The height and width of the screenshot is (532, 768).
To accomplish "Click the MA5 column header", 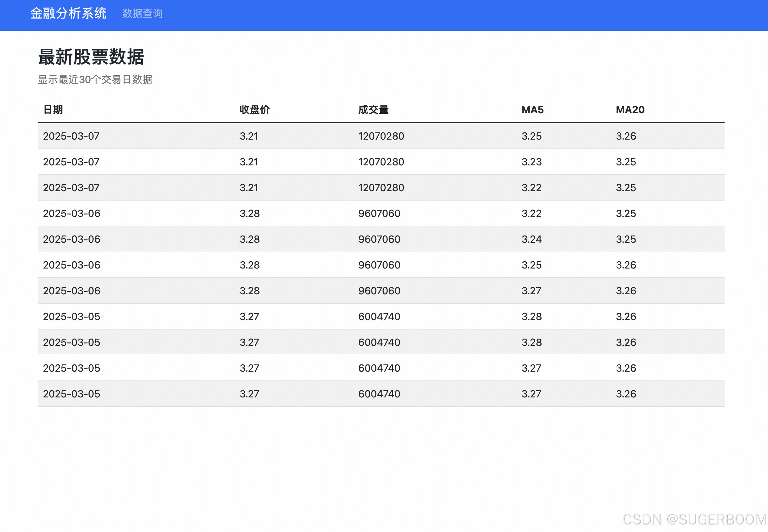I will tap(532, 110).
